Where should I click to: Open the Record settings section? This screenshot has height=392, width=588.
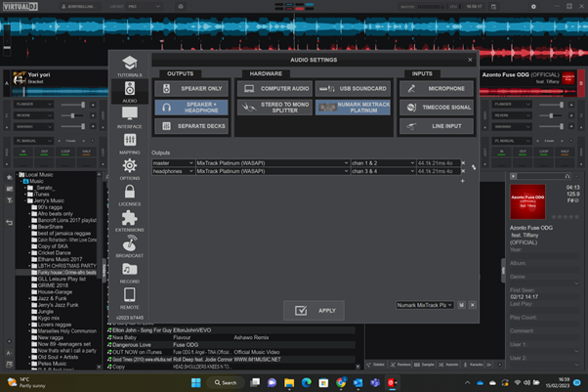[129, 272]
